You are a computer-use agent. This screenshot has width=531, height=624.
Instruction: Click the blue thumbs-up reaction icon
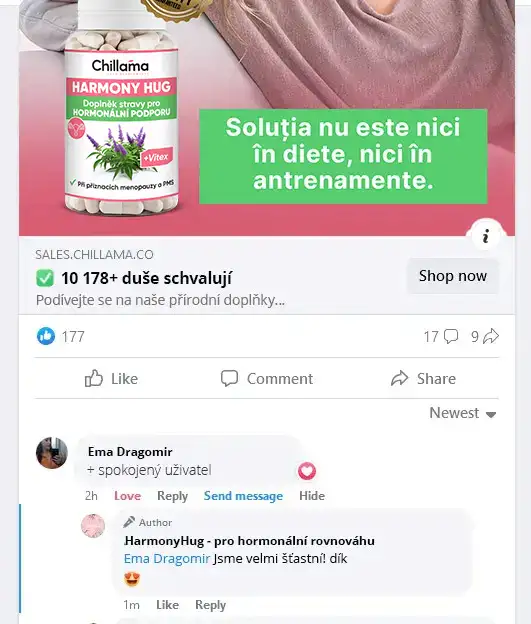pyautogui.click(x=46, y=336)
